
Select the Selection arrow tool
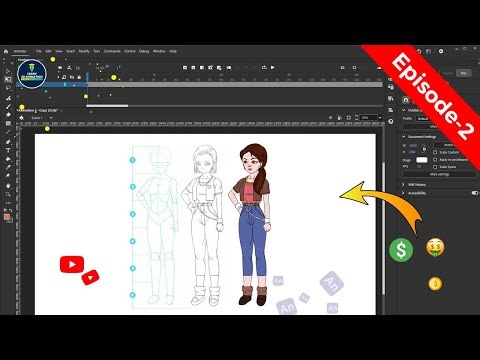[8, 71]
